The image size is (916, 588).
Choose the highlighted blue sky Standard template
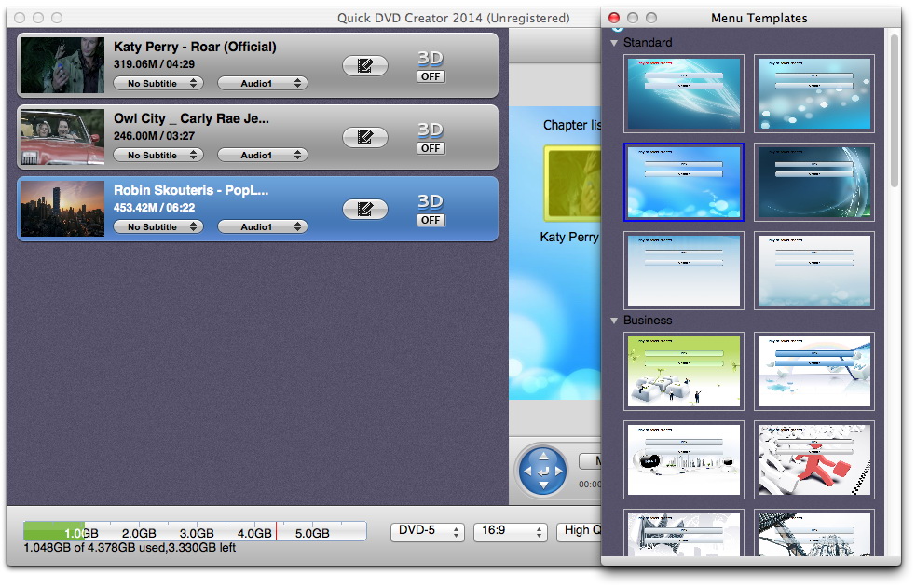(683, 183)
